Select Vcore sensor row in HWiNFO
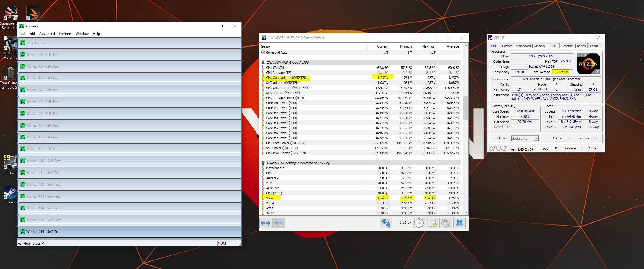 [360, 198]
